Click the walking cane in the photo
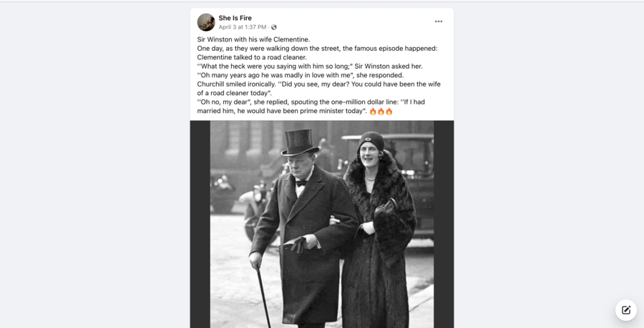The width and height of the screenshot is (644, 328). point(263,295)
